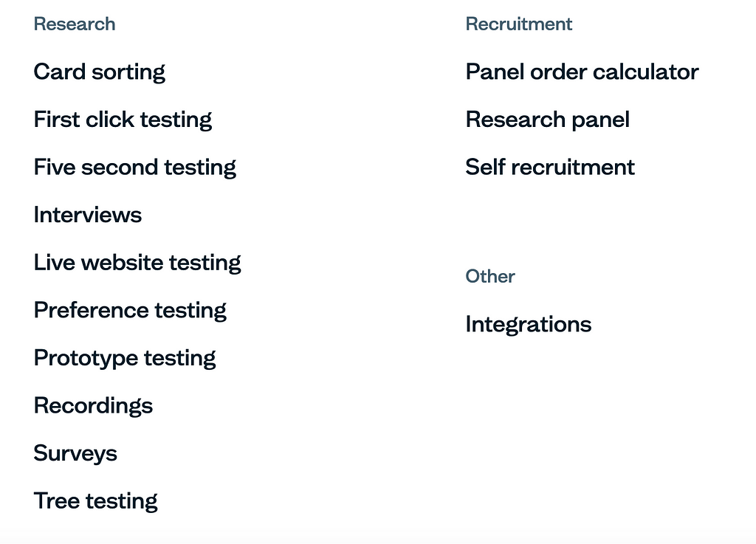Open Prototype testing
The height and width of the screenshot is (544, 756).
(x=124, y=359)
